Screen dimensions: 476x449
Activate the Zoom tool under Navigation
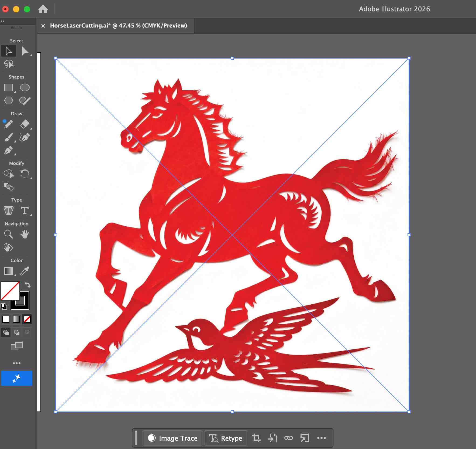click(x=9, y=234)
